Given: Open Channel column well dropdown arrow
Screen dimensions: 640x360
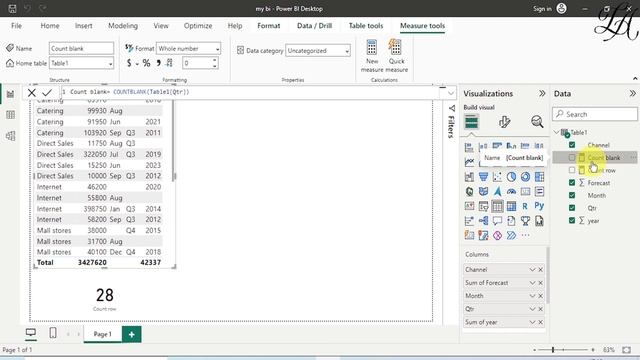Looking at the screenshot, I should click(x=532, y=269).
